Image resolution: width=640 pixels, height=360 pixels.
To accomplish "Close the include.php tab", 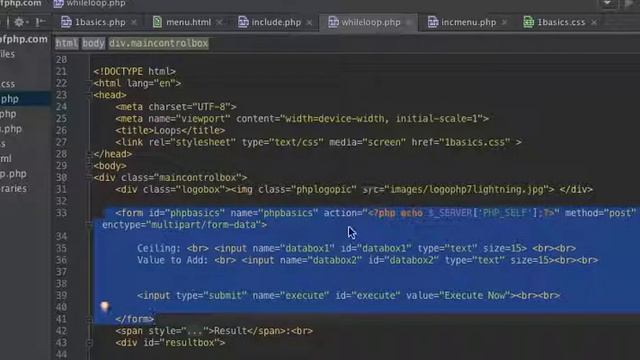I will click(309, 22).
